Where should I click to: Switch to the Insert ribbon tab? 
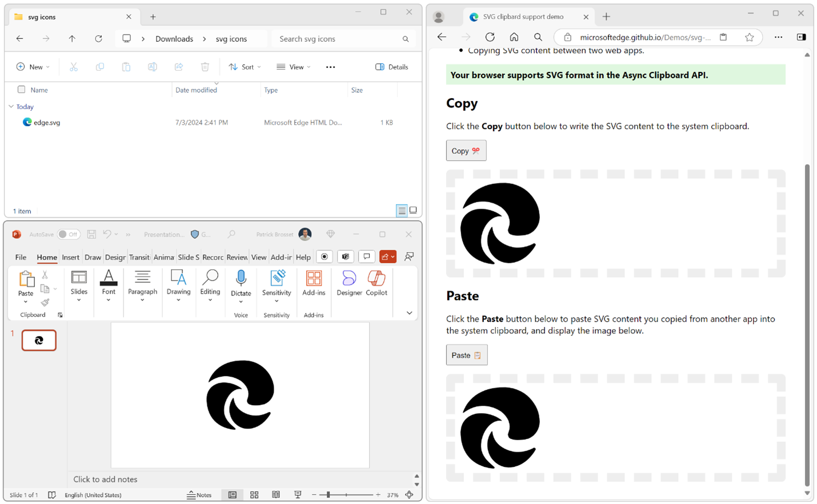[70, 257]
